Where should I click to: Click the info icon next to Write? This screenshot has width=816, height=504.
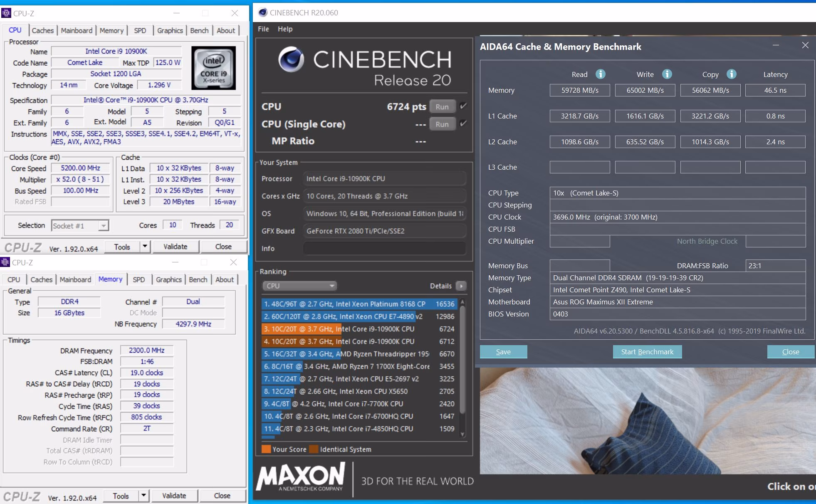667,74
